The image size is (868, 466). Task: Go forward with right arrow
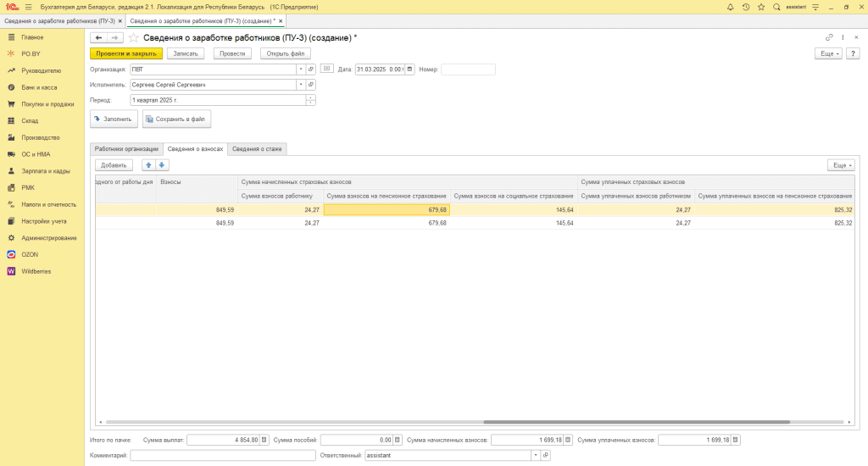pos(114,37)
